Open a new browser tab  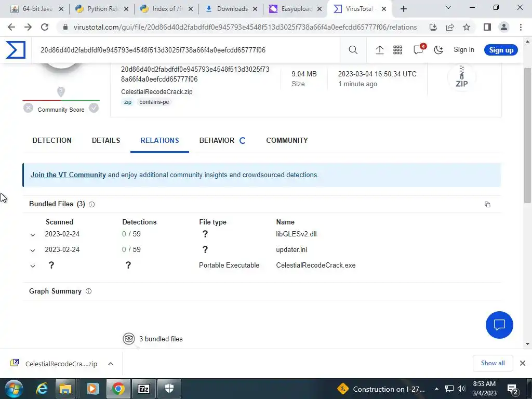coord(403,9)
